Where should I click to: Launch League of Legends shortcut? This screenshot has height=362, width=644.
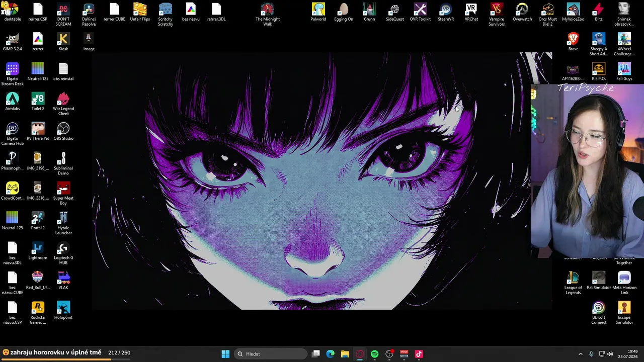(573, 284)
